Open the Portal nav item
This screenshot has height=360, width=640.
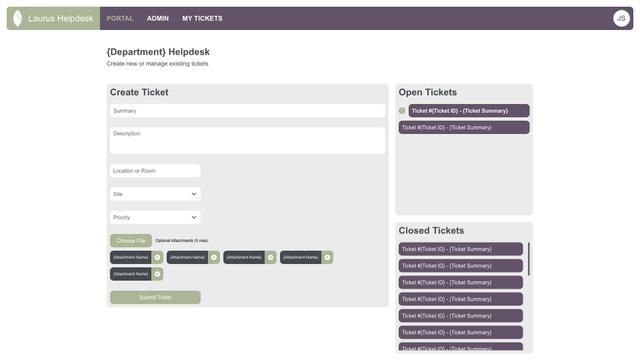click(x=120, y=18)
